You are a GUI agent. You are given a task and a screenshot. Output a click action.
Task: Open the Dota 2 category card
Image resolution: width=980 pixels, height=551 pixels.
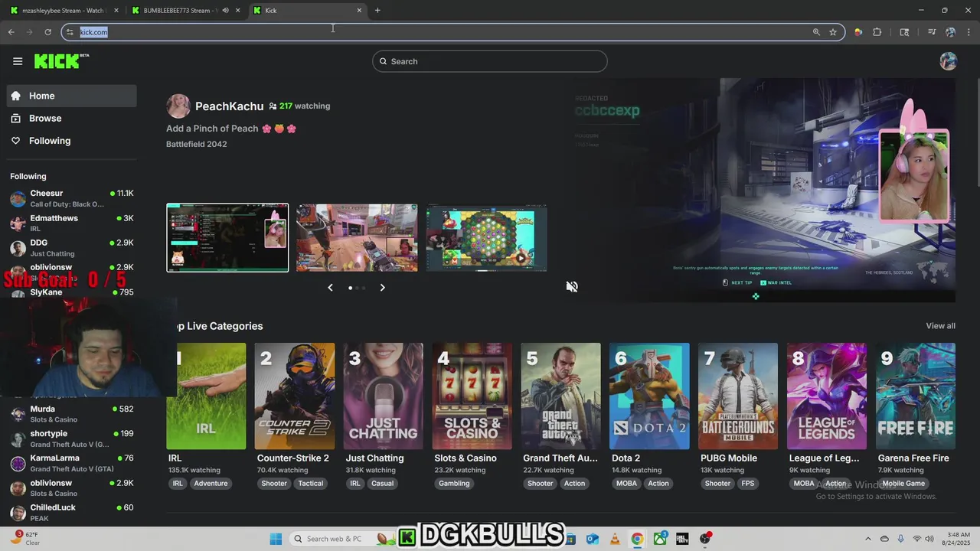pos(649,396)
